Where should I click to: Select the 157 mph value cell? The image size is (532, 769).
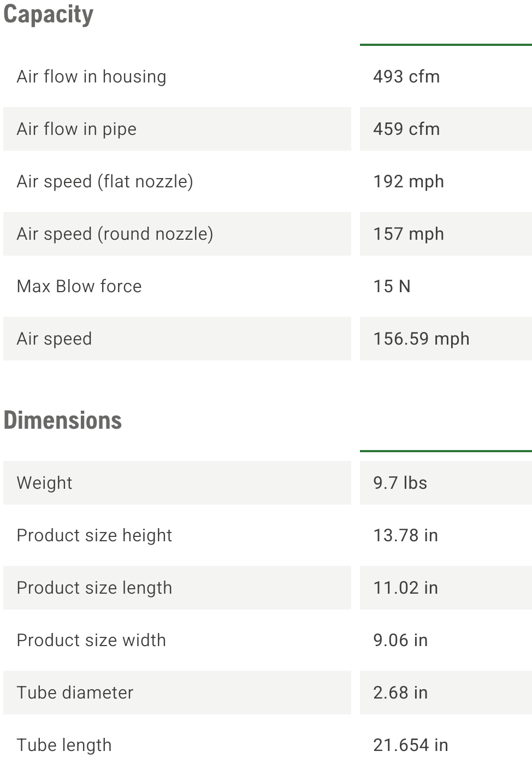tap(446, 234)
